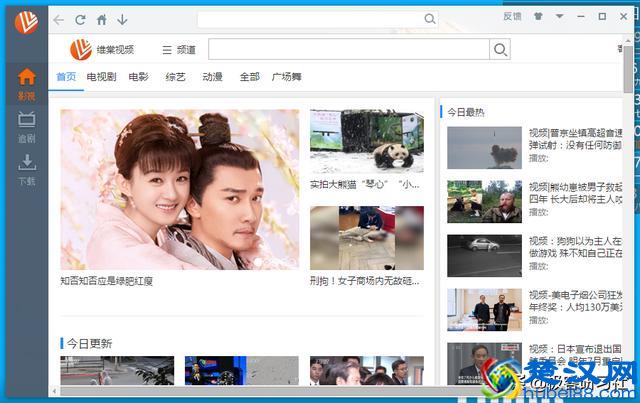
Task: Switch to the 广场舞 tab
Action: pyautogui.click(x=287, y=77)
